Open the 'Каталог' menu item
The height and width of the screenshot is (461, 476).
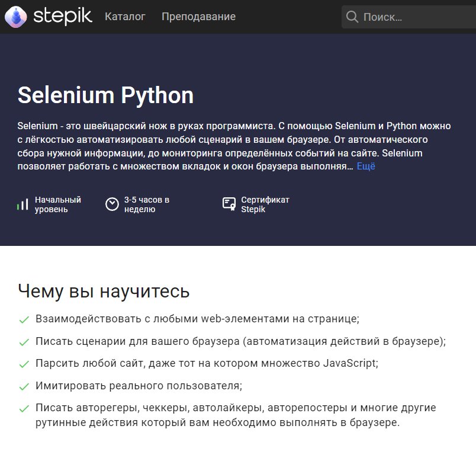coord(125,17)
